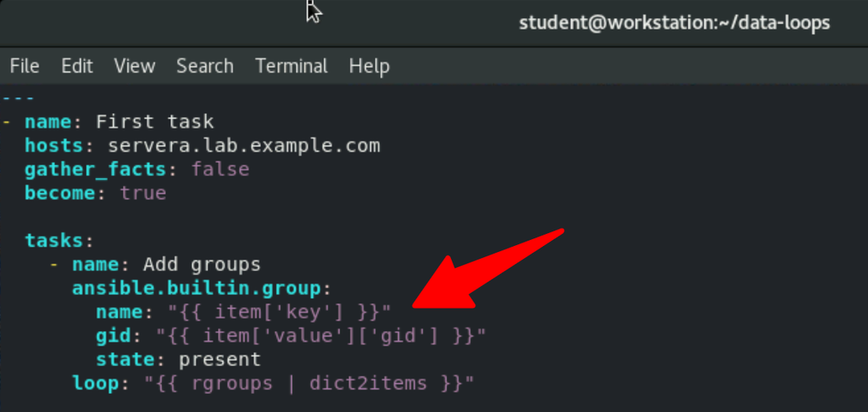This screenshot has height=412, width=868.
Task: Open the Help menu
Action: point(369,66)
